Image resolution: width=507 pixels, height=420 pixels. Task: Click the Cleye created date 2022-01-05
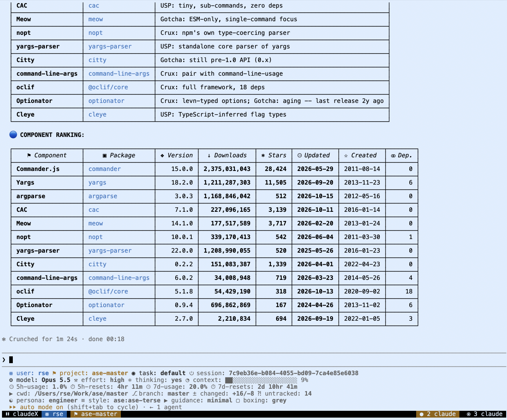click(362, 319)
